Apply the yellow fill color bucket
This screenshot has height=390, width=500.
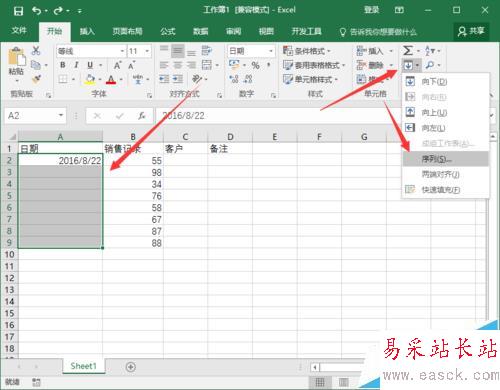[x=90, y=79]
